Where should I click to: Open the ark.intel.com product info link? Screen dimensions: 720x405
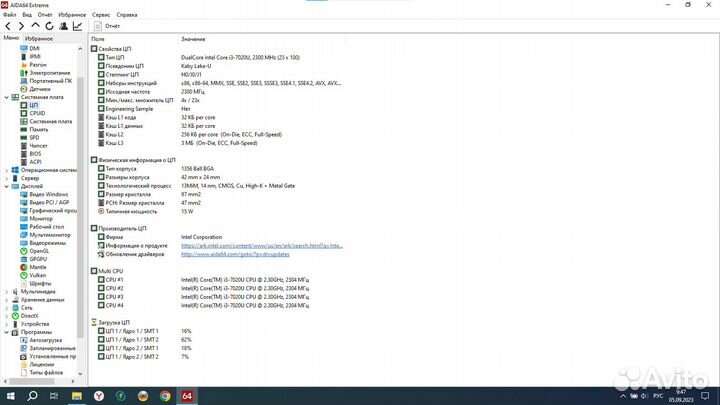click(x=262, y=246)
